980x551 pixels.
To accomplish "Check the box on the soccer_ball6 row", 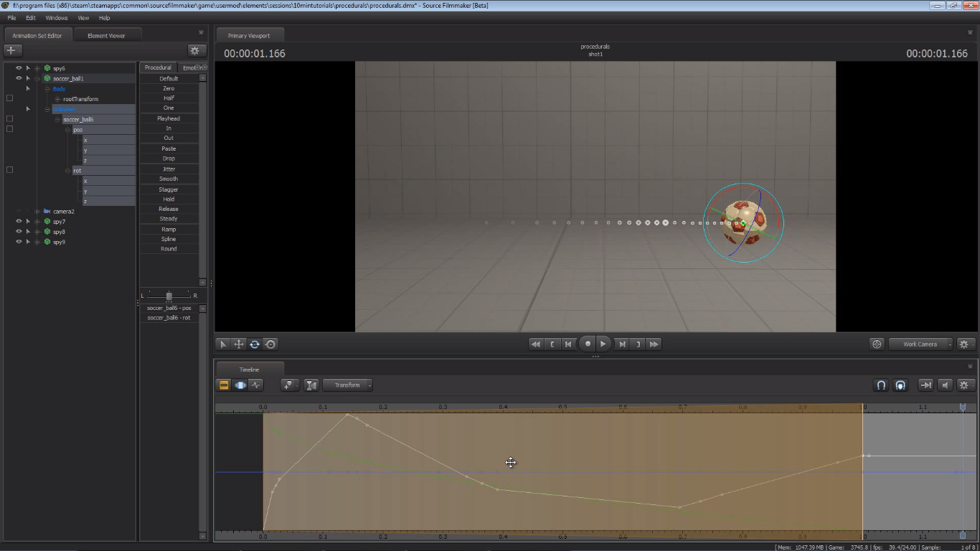I will click(x=9, y=119).
